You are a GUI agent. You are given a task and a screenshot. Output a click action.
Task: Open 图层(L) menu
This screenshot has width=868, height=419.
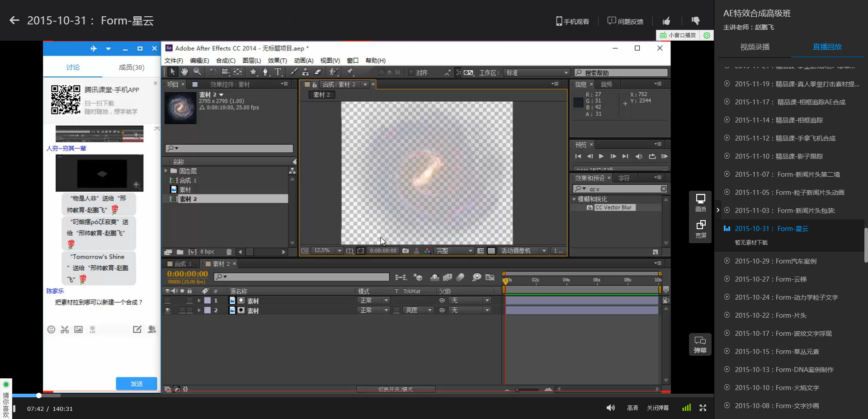click(x=251, y=61)
